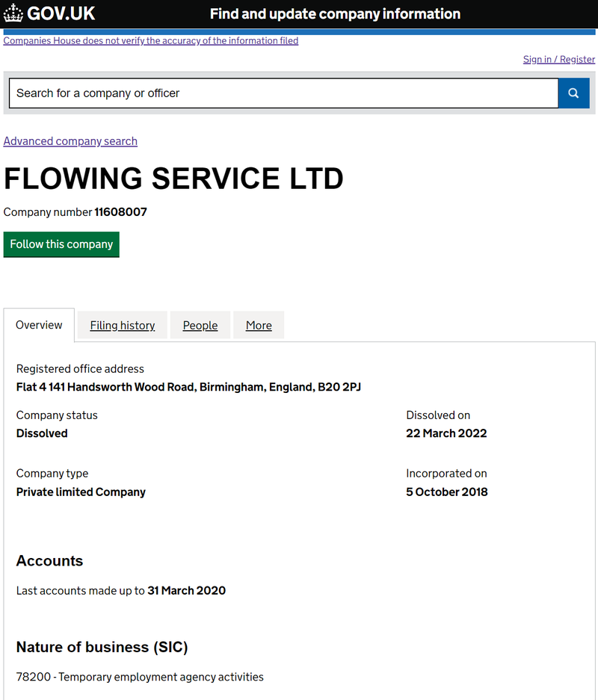Click the incorporation date 5 October 2018
598x700 pixels.
coord(446,492)
